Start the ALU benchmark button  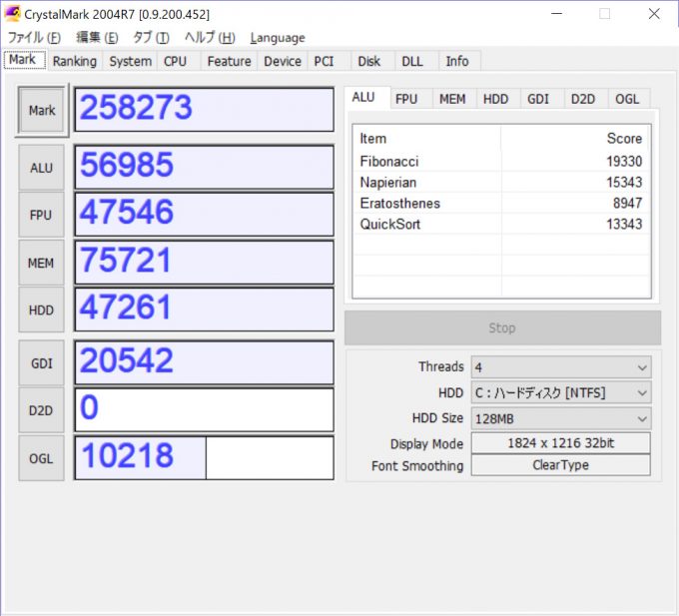[x=42, y=168]
